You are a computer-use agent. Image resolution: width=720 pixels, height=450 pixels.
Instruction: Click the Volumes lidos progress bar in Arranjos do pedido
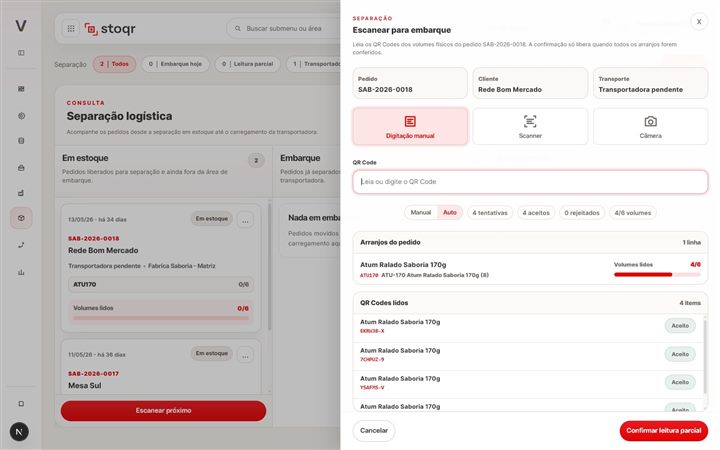[x=657, y=275]
